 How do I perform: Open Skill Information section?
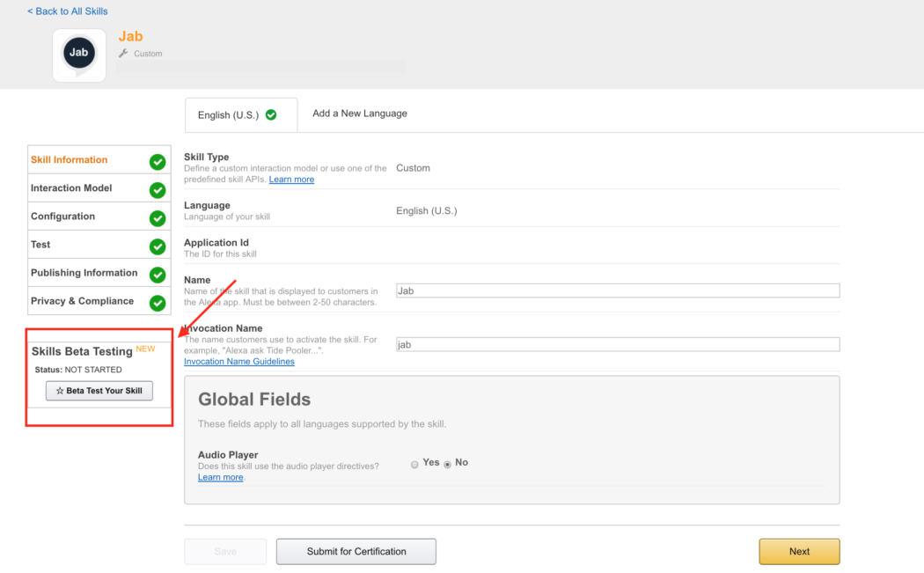tap(99, 160)
